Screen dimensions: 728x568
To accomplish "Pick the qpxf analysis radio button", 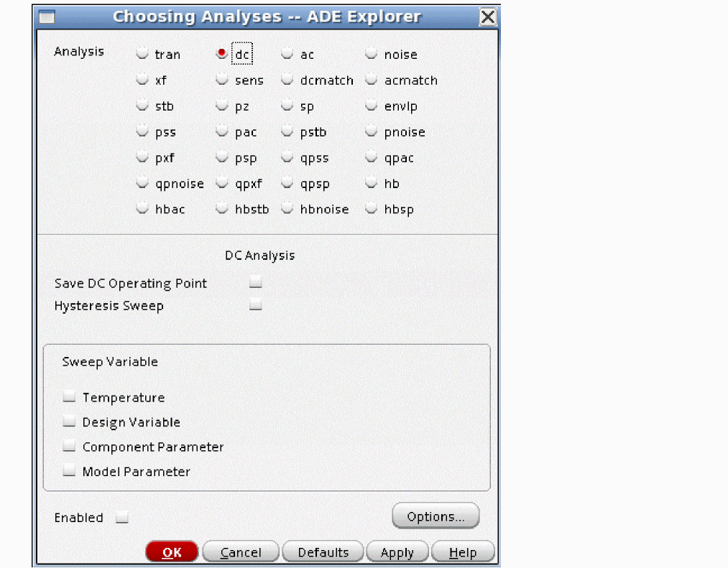I will pyautogui.click(x=222, y=183).
